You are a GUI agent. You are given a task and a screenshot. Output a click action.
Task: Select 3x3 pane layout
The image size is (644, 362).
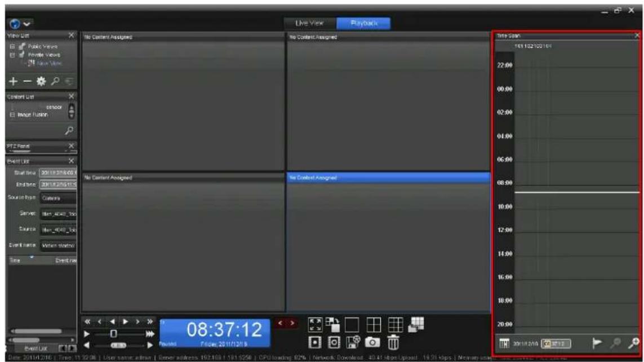click(x=395, y=325)
